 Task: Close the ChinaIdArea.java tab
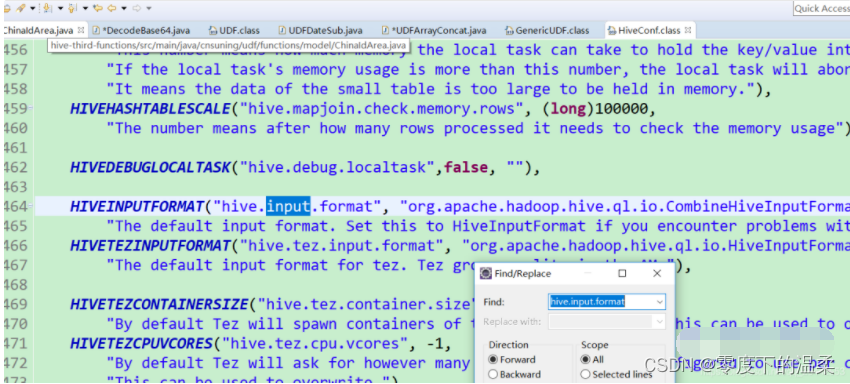click(x=81, y=30)
